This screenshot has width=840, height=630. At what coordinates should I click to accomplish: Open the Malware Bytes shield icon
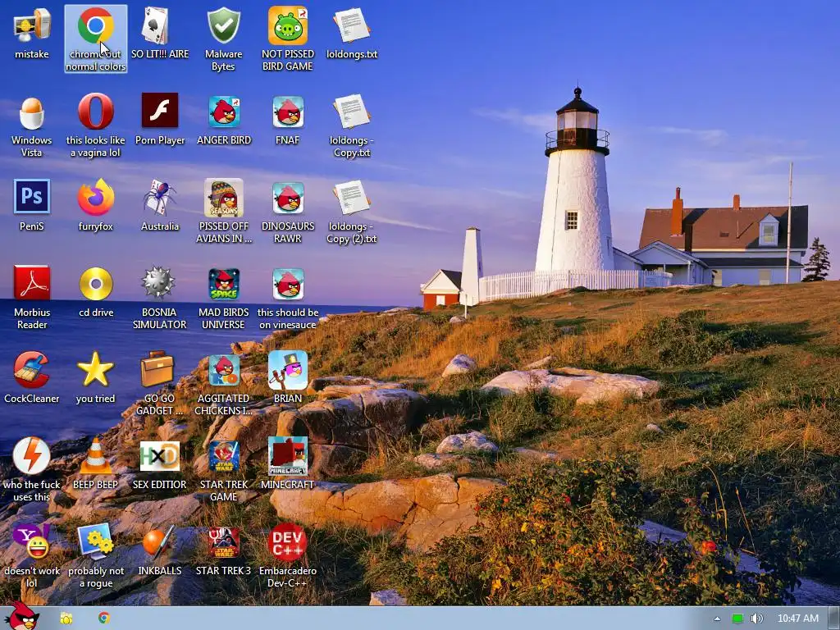(223, 25)
